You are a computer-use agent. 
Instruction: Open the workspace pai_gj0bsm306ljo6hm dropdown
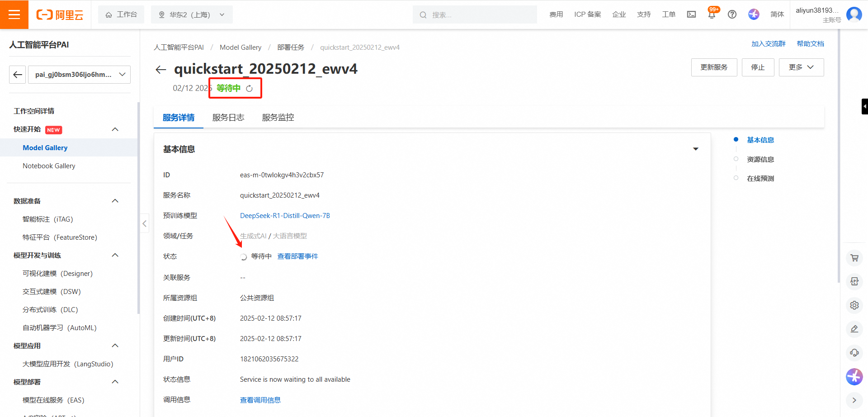(80, 75)
